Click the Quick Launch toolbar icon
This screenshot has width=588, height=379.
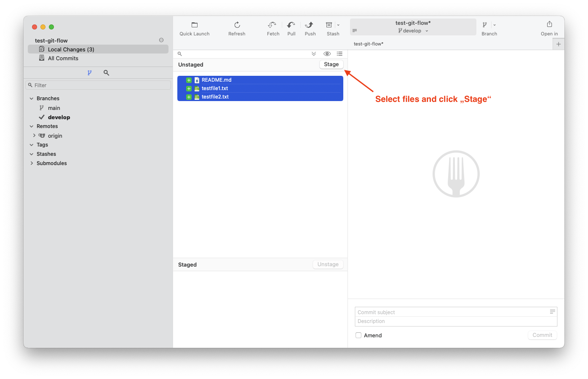194,25
